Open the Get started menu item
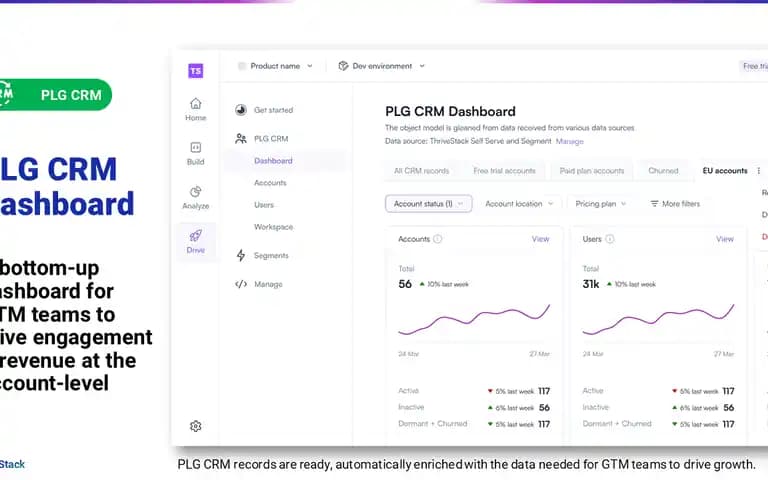 273,110
